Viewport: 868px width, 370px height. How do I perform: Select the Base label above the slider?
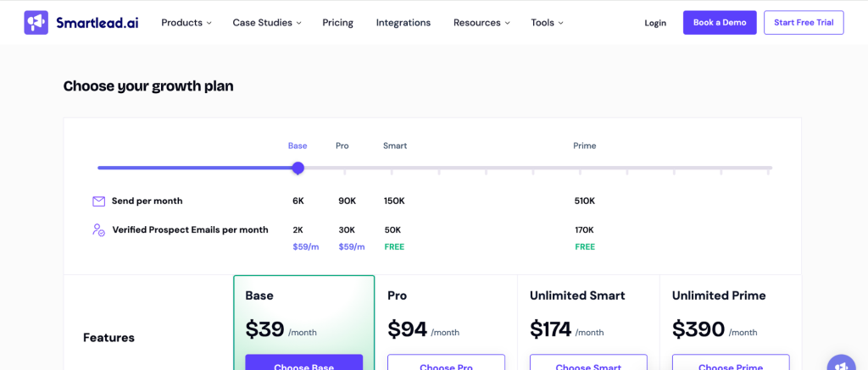[298, 146]
